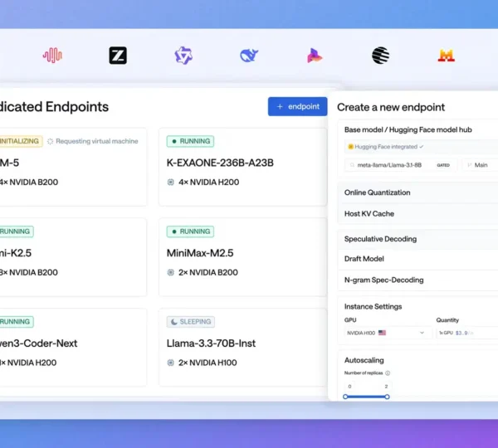Screen dimensions: 498x448
Task: Click the INITIALIZING status badge
Action: click(21, 141)
